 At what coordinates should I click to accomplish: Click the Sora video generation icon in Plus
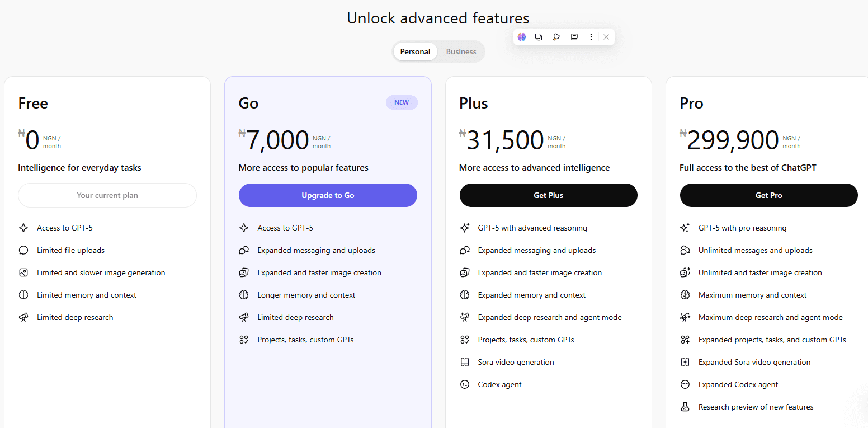click(x=464, y=362)
